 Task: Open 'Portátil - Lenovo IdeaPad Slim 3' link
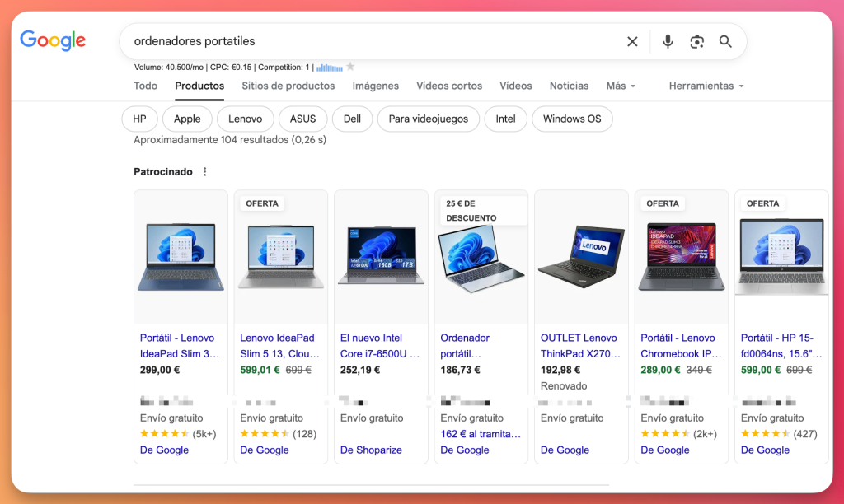(180, 346)
